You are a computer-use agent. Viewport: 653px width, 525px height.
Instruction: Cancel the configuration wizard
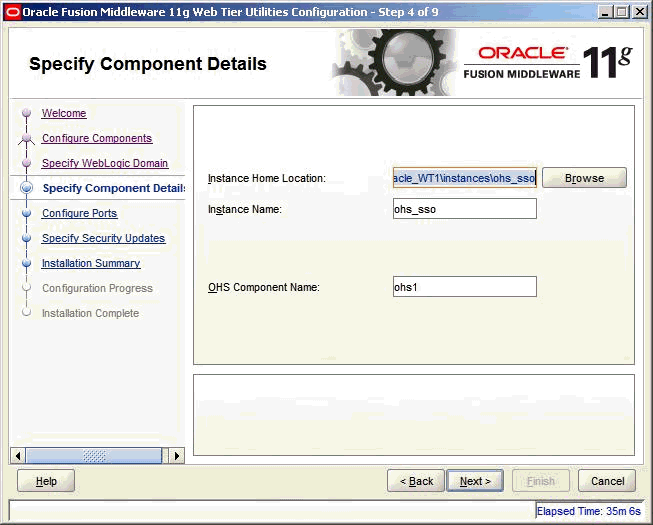(607, 481)
